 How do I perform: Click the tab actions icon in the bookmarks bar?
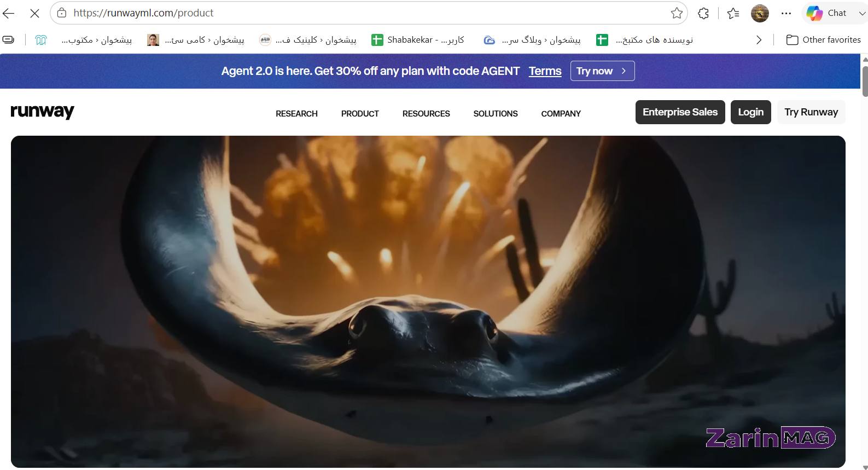[x=9, y=39]
